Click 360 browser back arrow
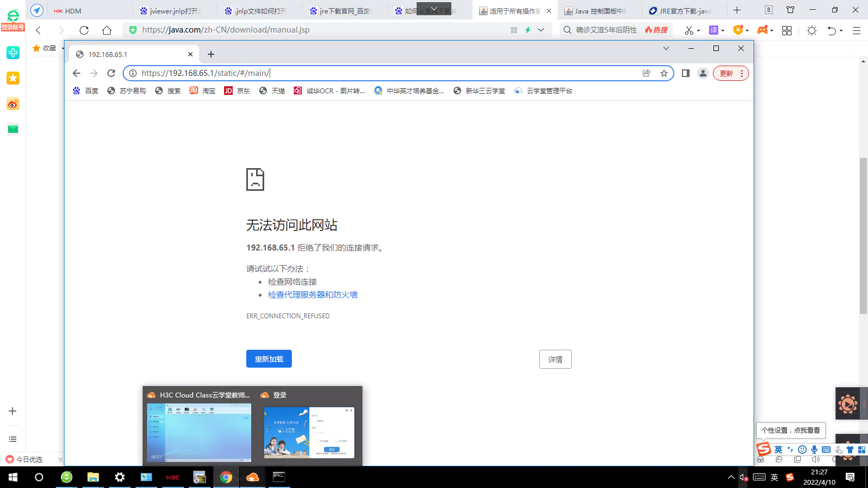868x488 pixels. 38,30
